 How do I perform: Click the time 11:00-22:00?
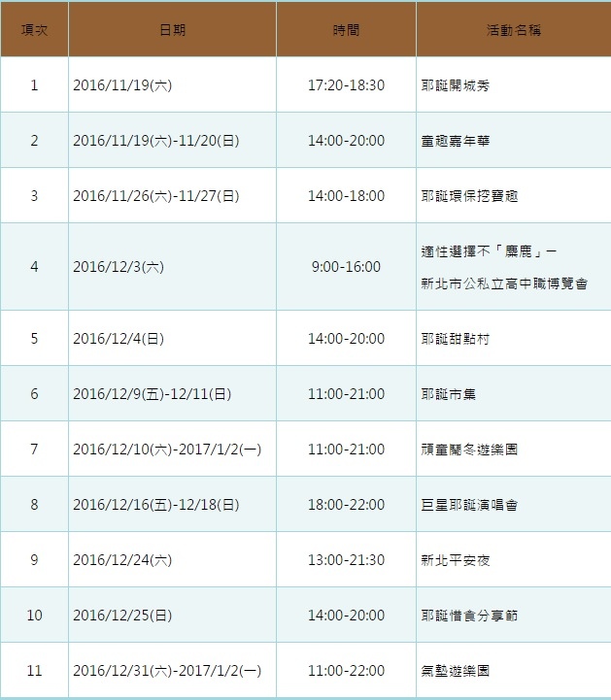tap(346, 671)
